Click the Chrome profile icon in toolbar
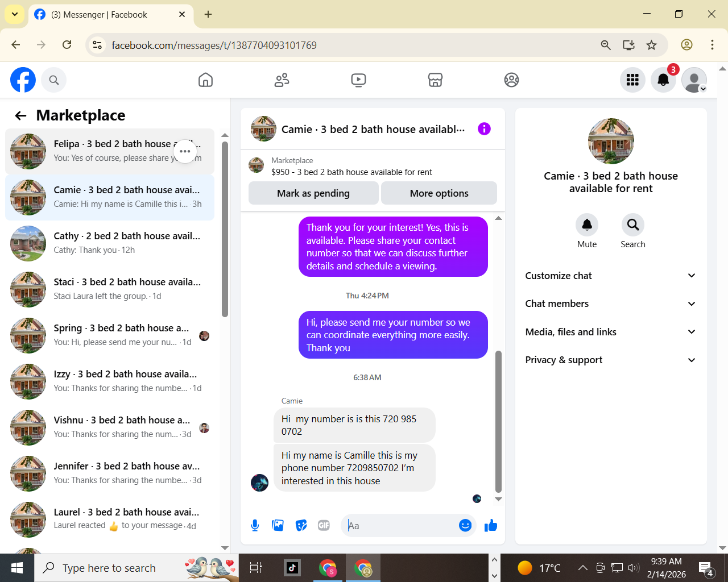Viewport: 728px width, 582px height. 686,45
